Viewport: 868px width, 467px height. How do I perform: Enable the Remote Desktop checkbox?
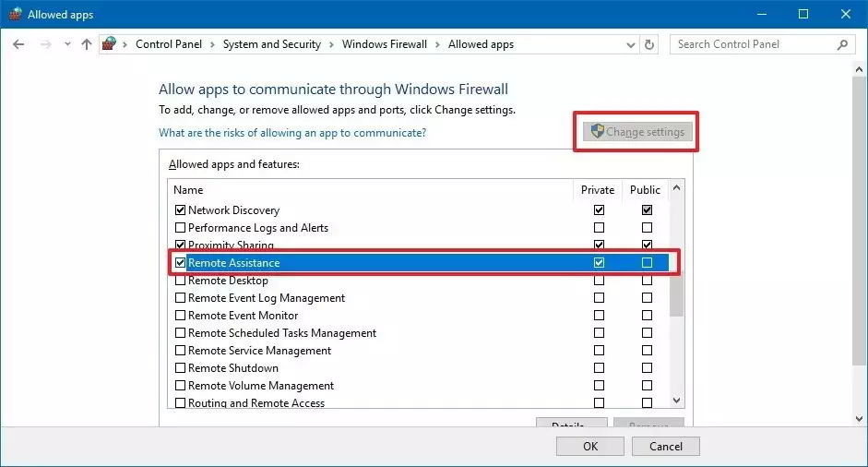pos(180,281)
